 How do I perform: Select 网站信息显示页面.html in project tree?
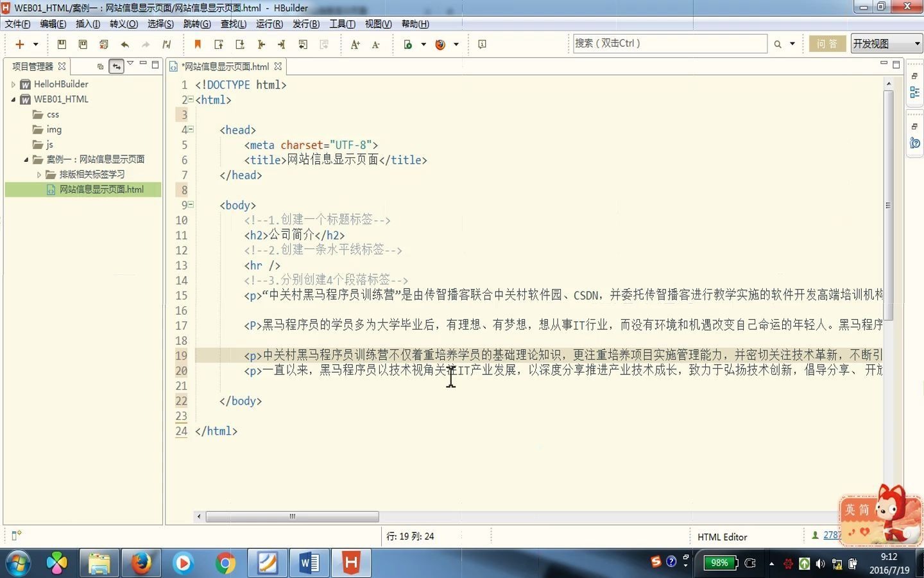[101, 189]
